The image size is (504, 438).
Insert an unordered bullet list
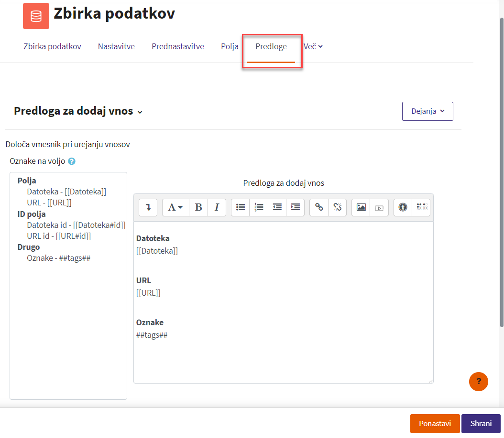pyautogui.click(x=240, y=207)
